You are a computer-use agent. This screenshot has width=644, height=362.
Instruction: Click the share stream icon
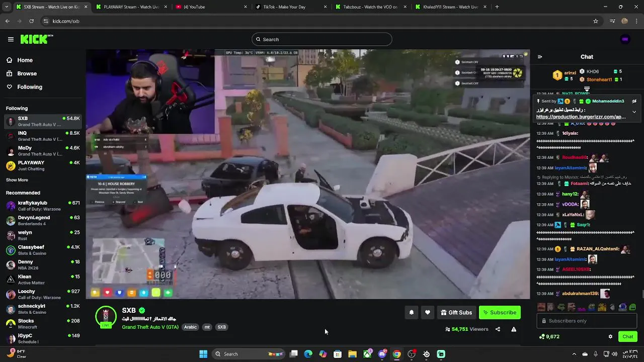[x=498, y=329]
